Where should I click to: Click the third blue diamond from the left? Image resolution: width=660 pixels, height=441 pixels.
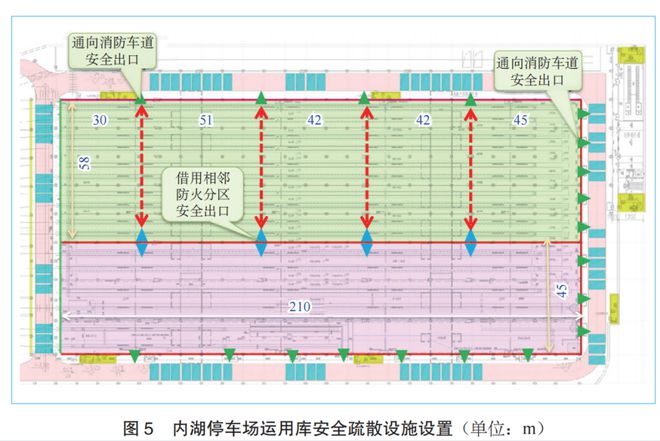pos(367,242)
